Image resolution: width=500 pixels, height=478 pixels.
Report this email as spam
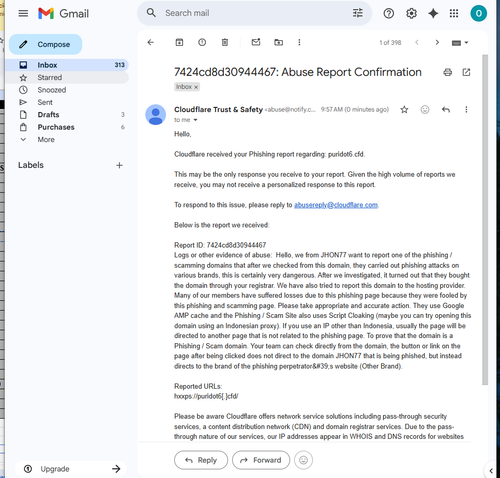202,42
